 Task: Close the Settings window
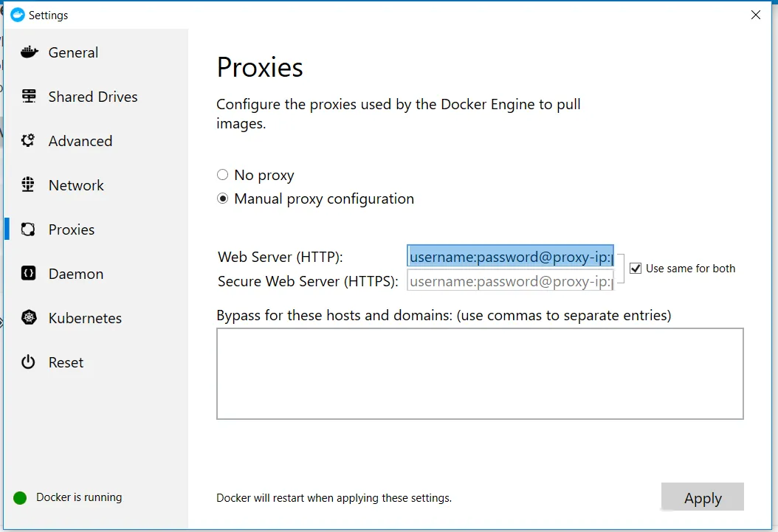click(755, 15)
